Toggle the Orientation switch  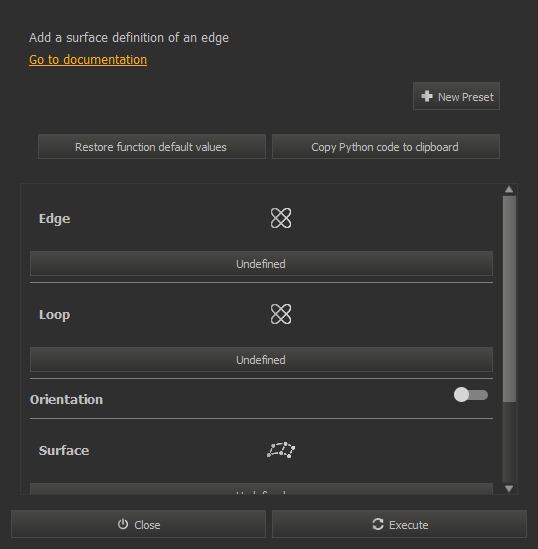[471, 395]
